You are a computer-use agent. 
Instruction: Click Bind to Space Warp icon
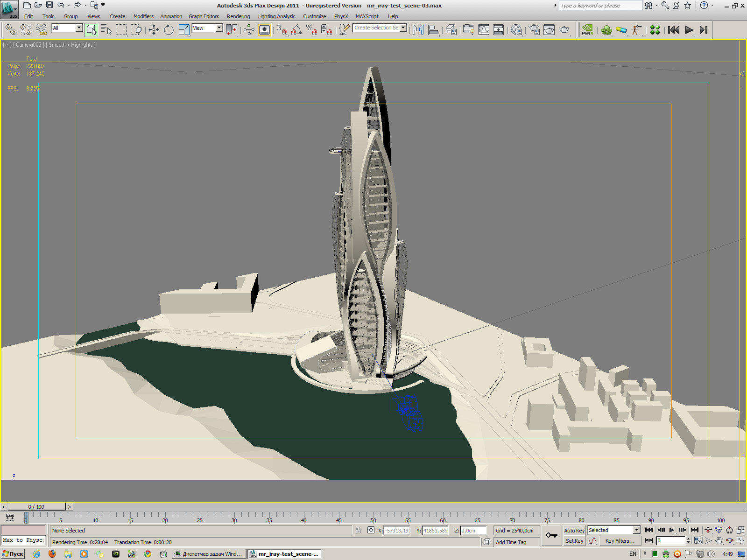[41, 30]
